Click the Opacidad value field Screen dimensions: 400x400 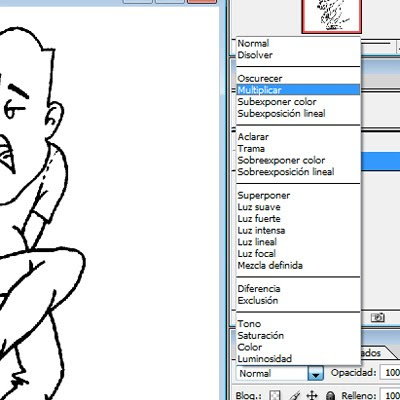(x=390, y=373)
